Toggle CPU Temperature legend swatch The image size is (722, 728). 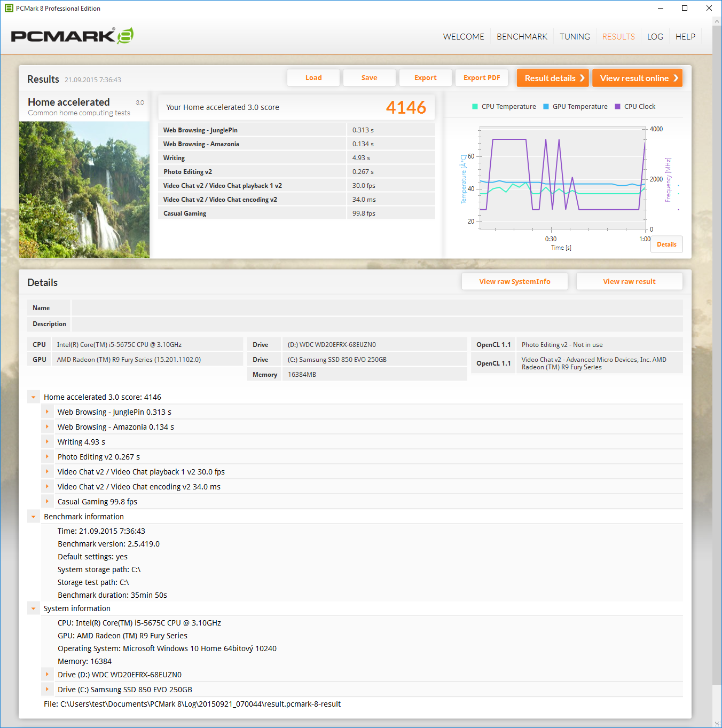[x=475, y=107]
